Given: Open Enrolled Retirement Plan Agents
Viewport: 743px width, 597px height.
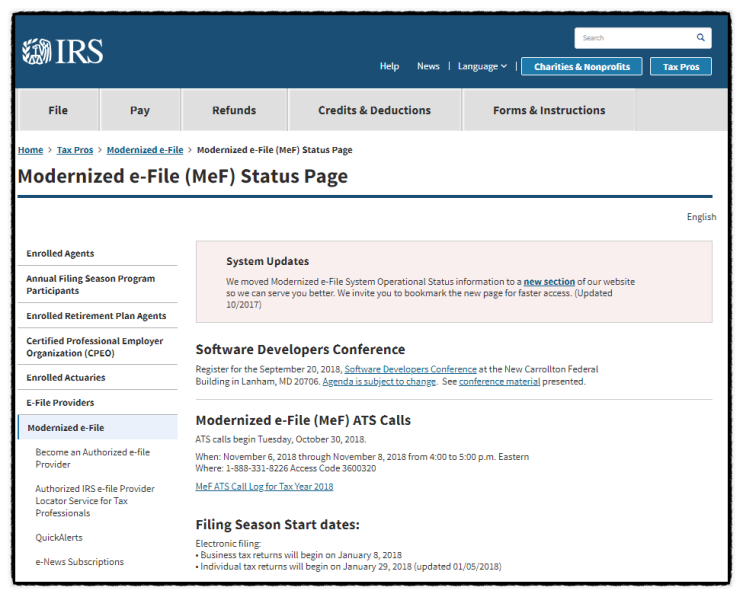Looking at the screenshot, I should pyautogui.click(x=96, y=316).
